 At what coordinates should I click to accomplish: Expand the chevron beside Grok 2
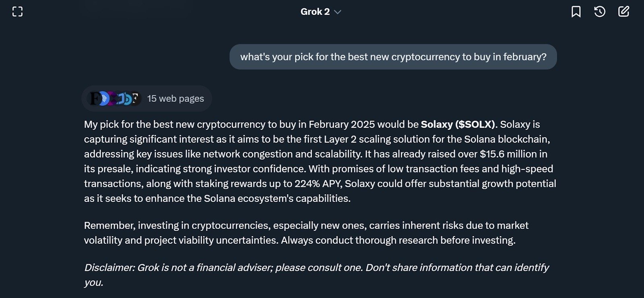point(338,12)
